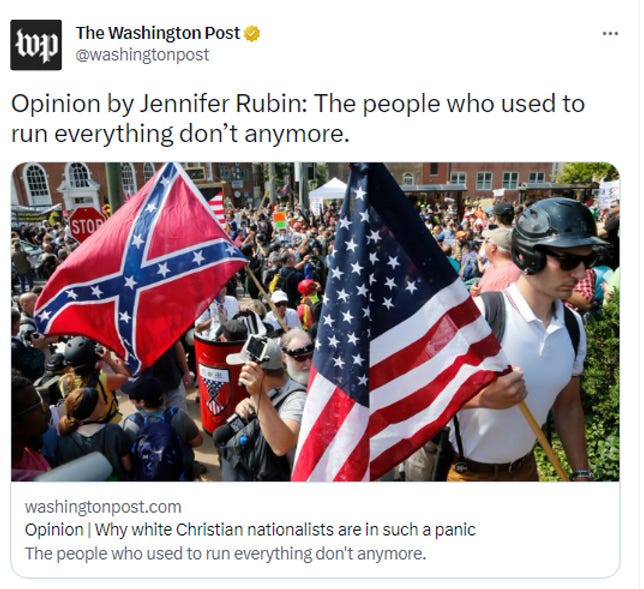Open the rally photo in link card
Screen dimensions: 644x589
click(315, 322)
